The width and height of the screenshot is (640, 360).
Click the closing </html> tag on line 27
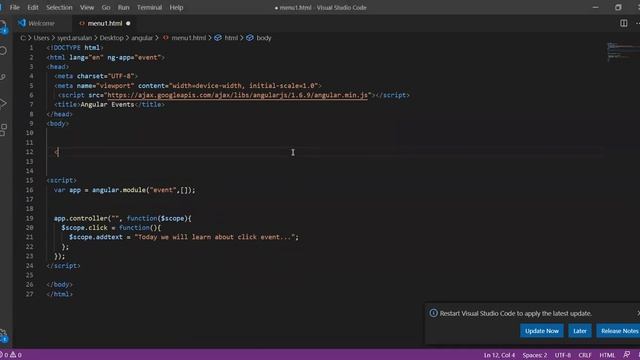(x=60, y=294)
